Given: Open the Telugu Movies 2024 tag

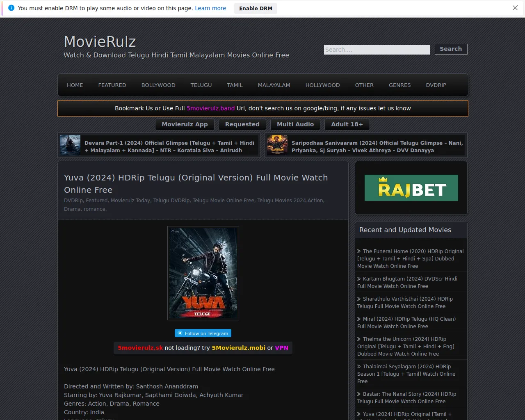Looking at the screenshot, I should click(282, 201).
